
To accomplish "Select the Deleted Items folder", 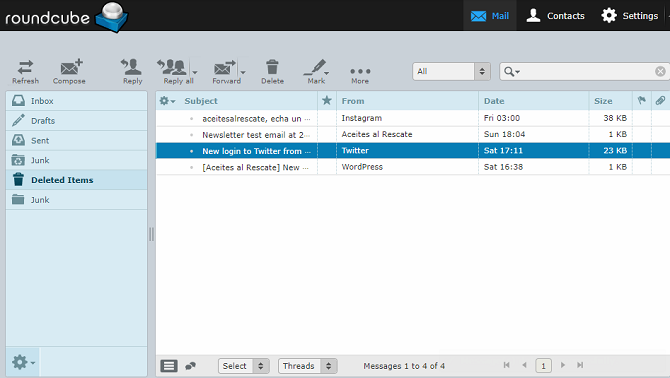I will click(x=76, y=180).
